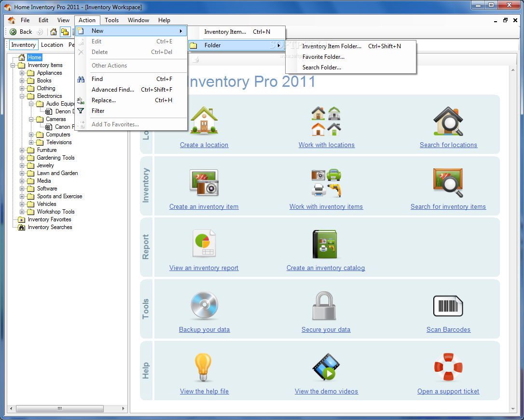Expand the Clothing folder node
Screen dimensions: 524x420
pyautogui.click(x=22, y=88)
